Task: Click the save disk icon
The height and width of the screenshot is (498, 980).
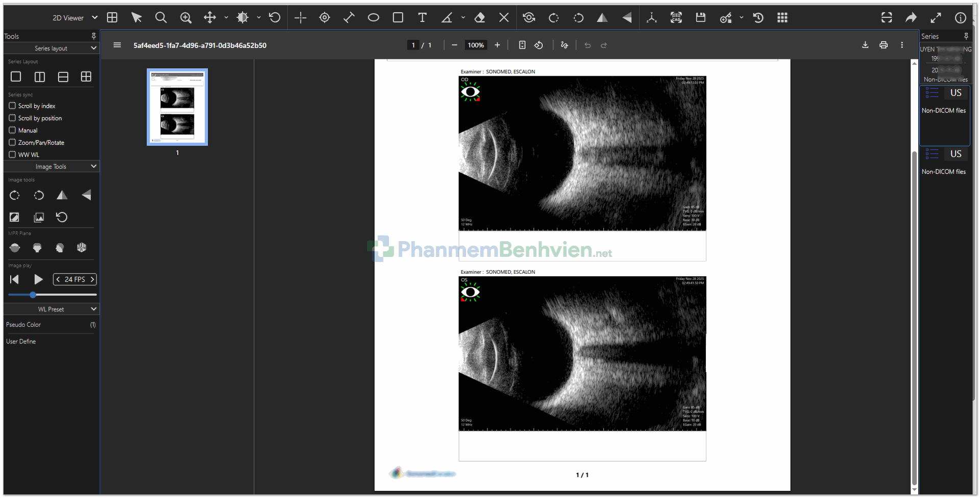Action: [x=700, y=18]
